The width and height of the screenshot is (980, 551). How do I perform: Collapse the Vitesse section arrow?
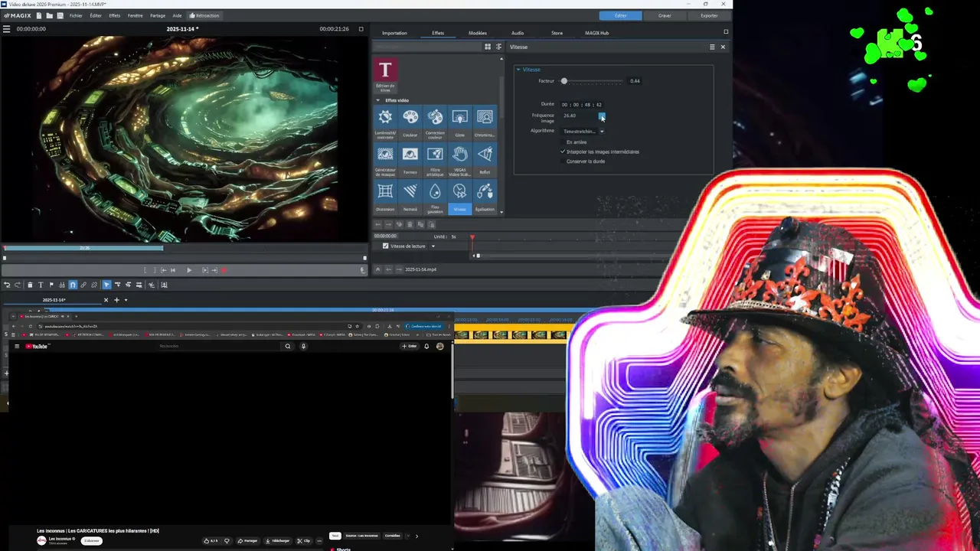click(518, 70)
